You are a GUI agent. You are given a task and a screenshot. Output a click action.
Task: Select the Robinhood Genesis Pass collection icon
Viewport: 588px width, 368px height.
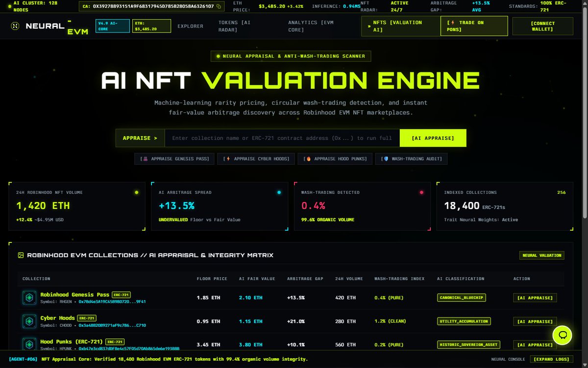[29, 298]
